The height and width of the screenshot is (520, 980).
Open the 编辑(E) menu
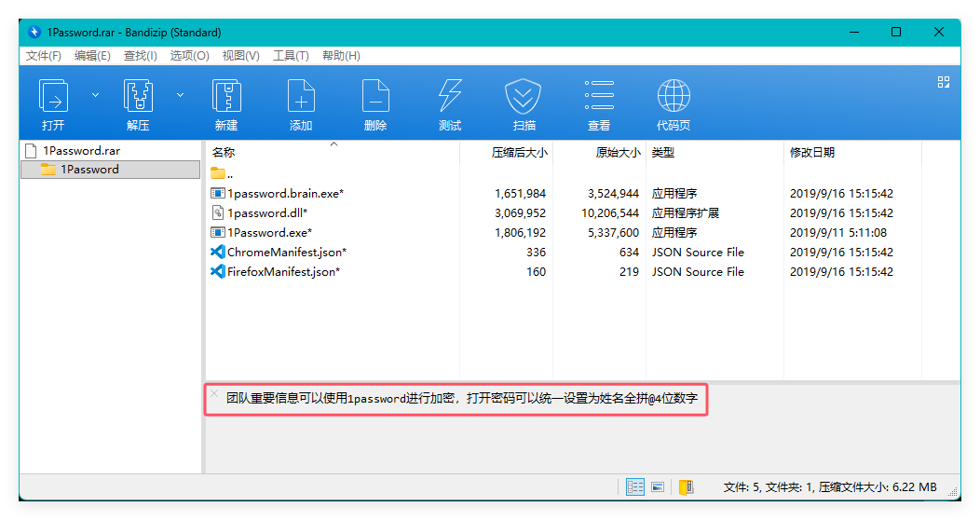(x=92, y=56)
